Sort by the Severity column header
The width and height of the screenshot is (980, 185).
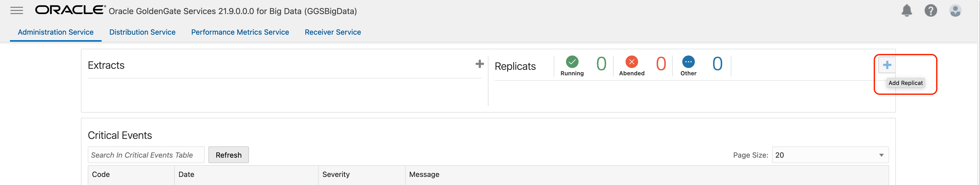(x=336, y=174)
